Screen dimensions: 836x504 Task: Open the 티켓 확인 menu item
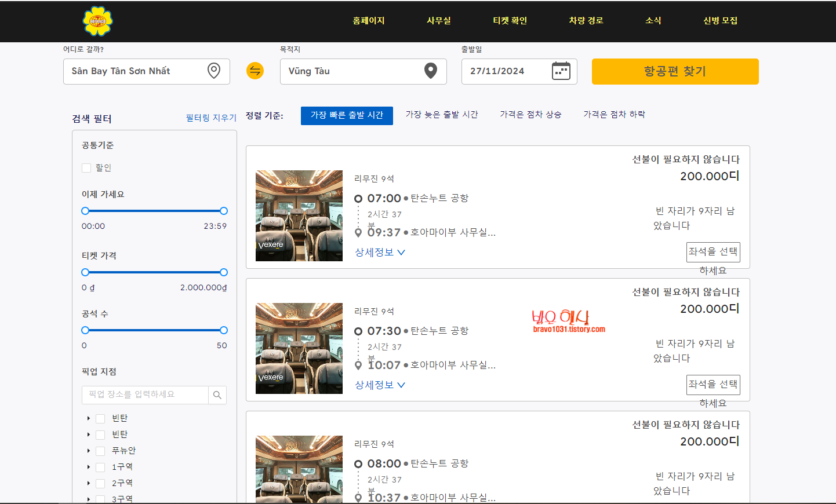pyautogui.click(x=510, y=21)
